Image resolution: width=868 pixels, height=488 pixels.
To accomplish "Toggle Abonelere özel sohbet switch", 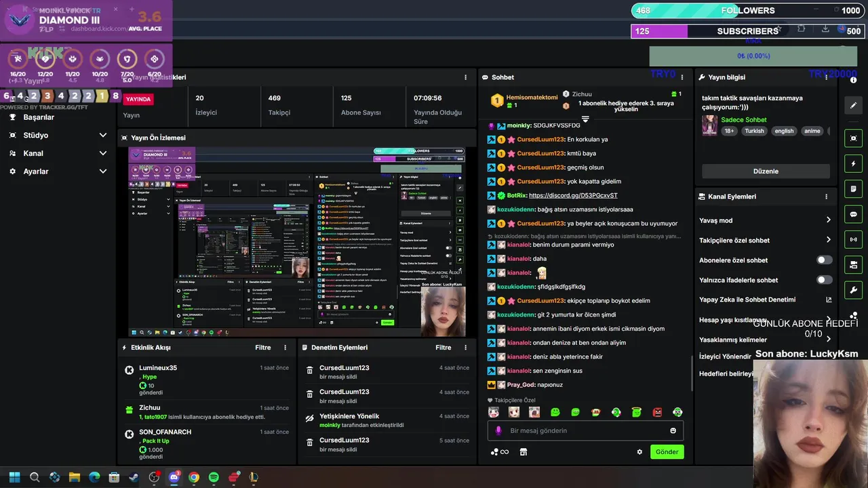I will (824, 260).
